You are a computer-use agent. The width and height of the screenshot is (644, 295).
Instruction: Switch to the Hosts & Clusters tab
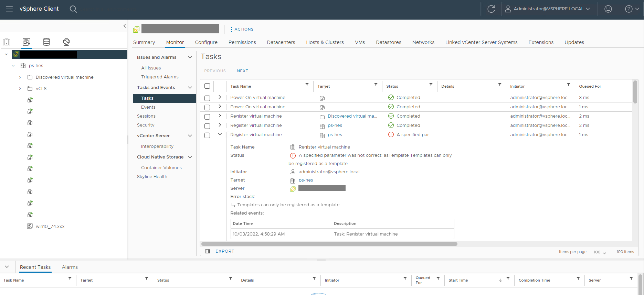pyautogui.click(x=325, y=42)
